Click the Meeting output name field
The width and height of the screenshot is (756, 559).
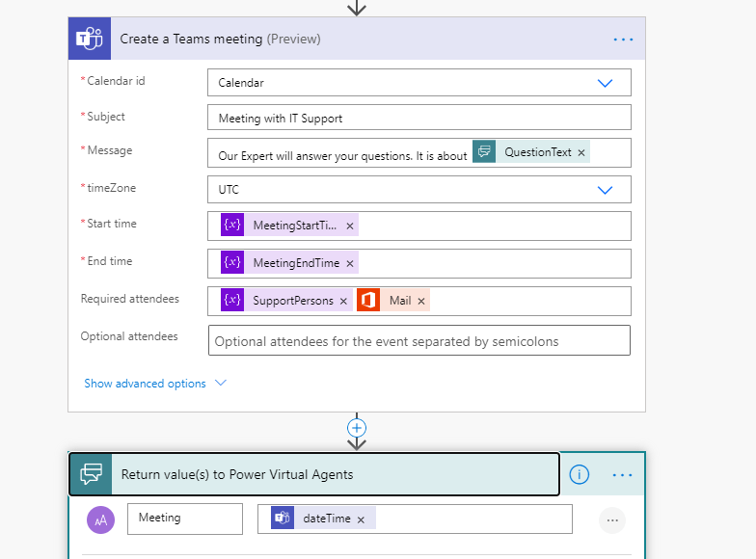tap(184, 519)
